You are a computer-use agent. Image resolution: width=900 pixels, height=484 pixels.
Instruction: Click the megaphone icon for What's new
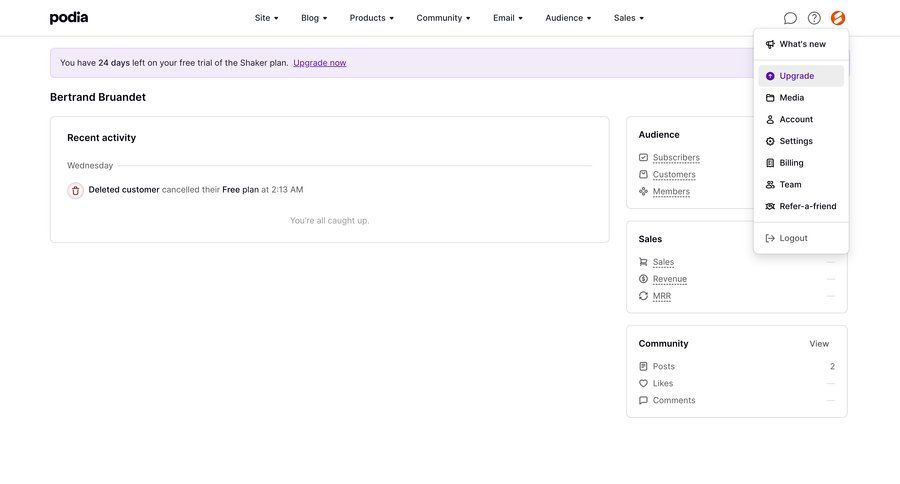tap(770, 44)
